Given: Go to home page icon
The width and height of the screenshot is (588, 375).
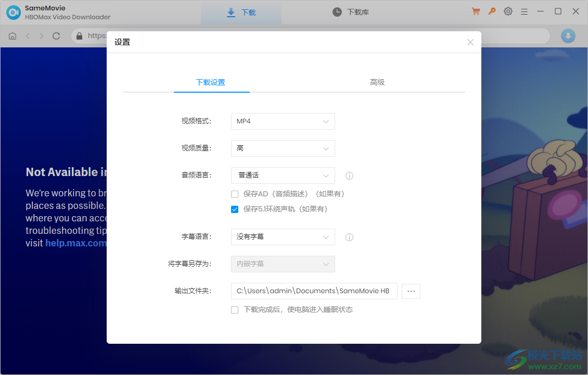Looking at the screenshot, I should click(x=12, y=36).
